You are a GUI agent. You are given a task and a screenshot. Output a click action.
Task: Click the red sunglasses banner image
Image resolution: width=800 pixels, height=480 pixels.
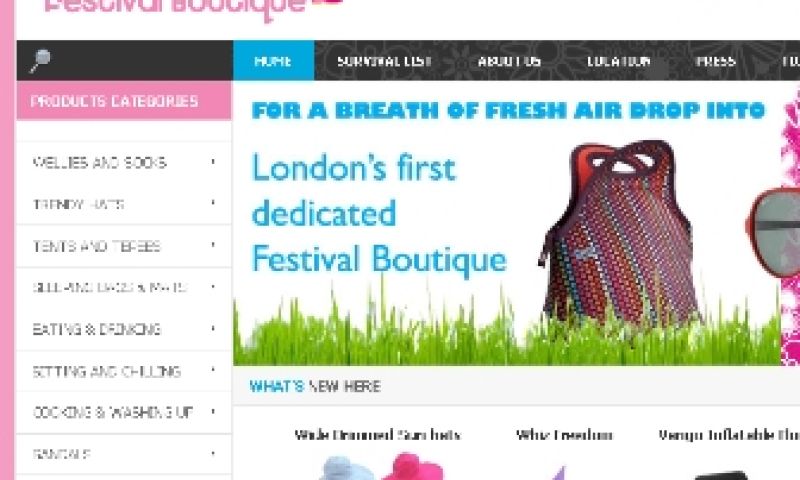772,232
